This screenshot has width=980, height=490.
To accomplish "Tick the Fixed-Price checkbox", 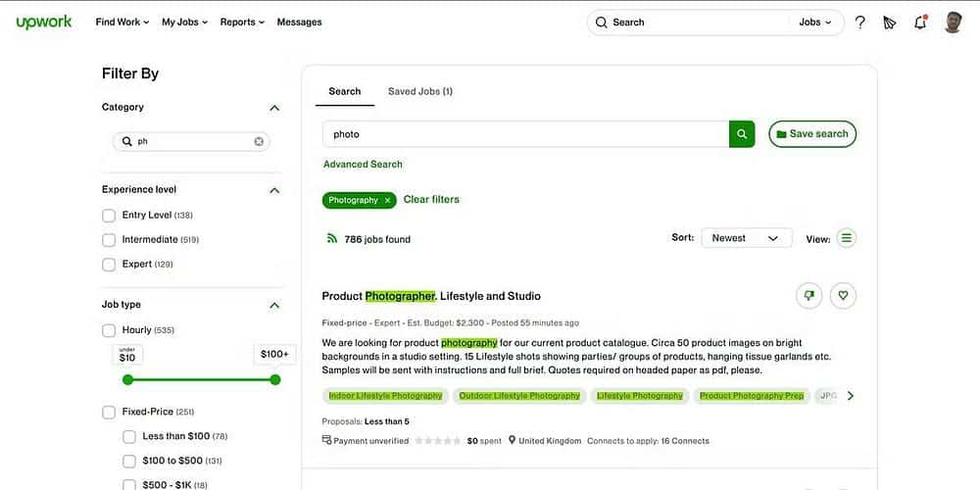I will (x=109, y=413).
